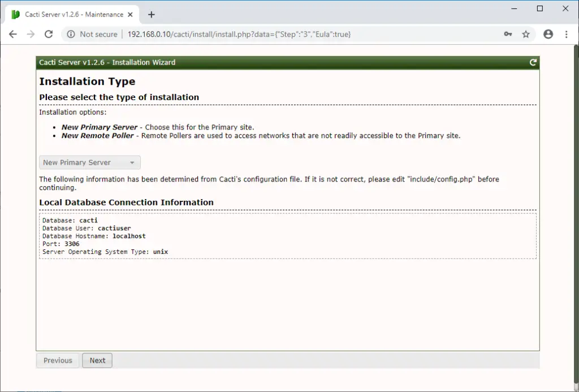Open the password key icon in address bar
Image resolution: width=579 pixels, height=392 pixels.
tap(508, 34)
